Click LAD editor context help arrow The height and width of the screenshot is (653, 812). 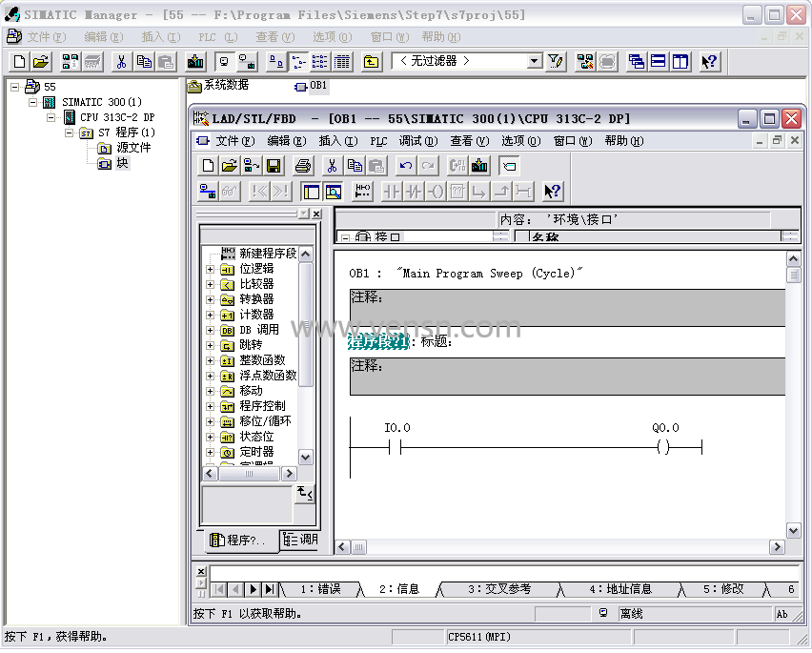point(553,193)
